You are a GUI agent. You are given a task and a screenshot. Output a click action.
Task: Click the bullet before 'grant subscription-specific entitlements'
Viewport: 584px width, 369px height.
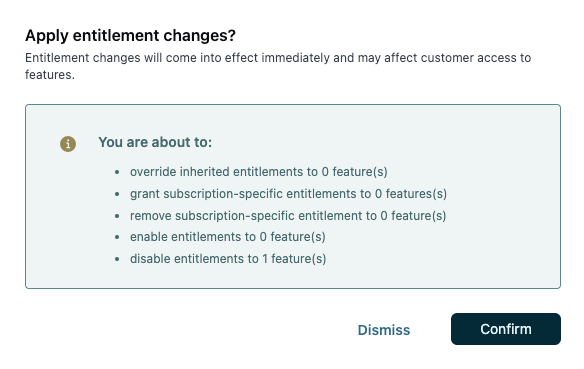click(x=117, y=194)
